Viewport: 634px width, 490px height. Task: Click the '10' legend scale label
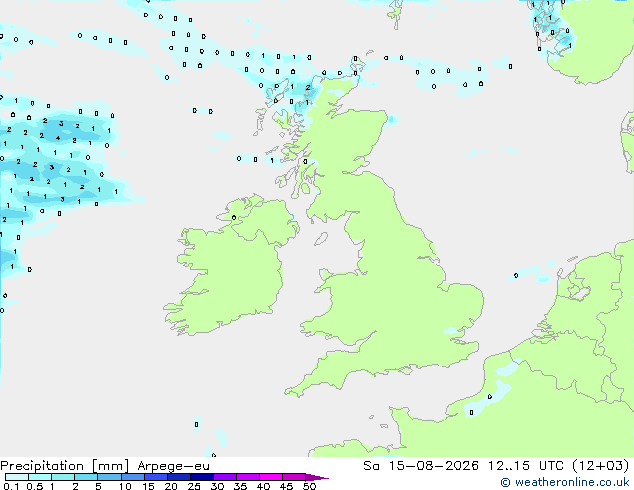coord(125,486)
